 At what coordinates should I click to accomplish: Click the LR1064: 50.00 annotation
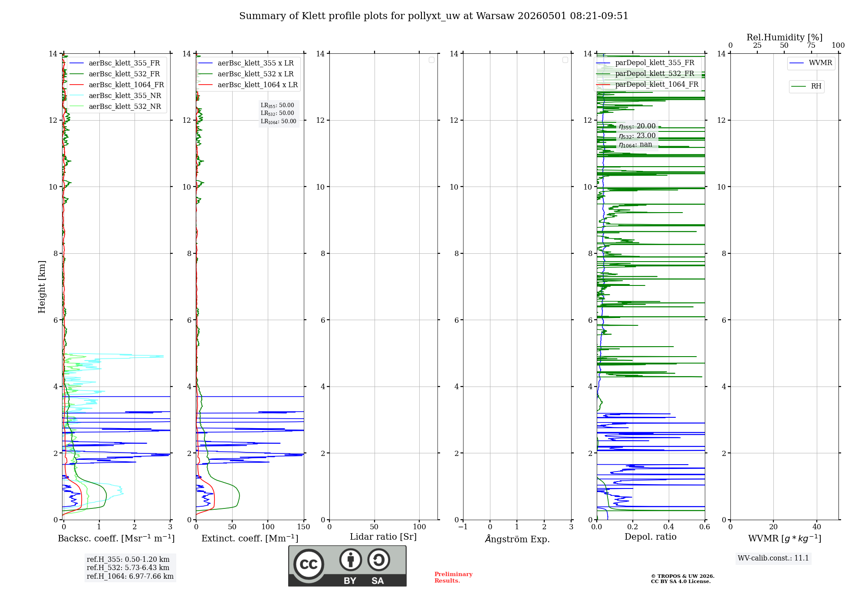tap(278, 121)
